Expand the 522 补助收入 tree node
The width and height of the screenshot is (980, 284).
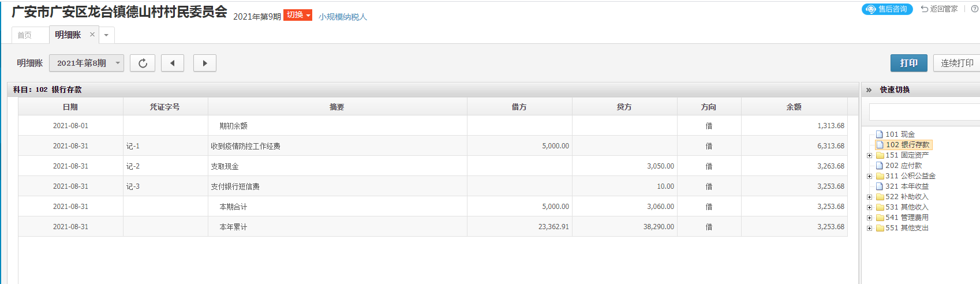point(870,197)
